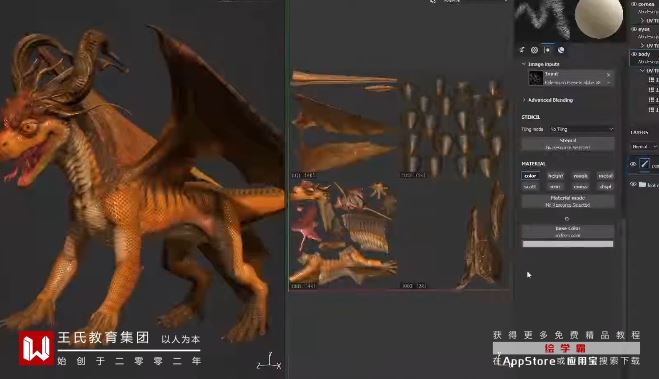Select the first UV tile under body
The height and width of the screenshot is (379, 659).
point(653,79)
